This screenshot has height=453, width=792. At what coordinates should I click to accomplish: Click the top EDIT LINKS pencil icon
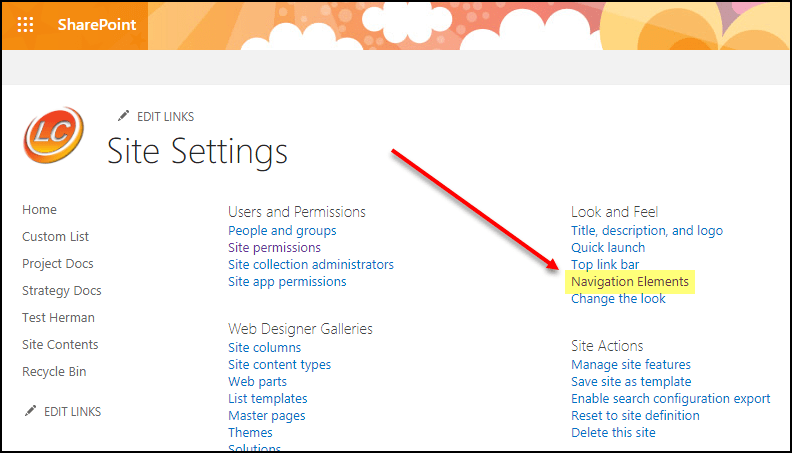click(x=124, y=117)
